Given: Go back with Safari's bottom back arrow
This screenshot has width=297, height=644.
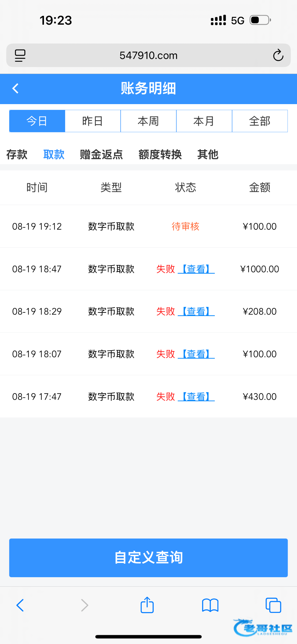Looking at the screenshot, I should coord(20,605).
